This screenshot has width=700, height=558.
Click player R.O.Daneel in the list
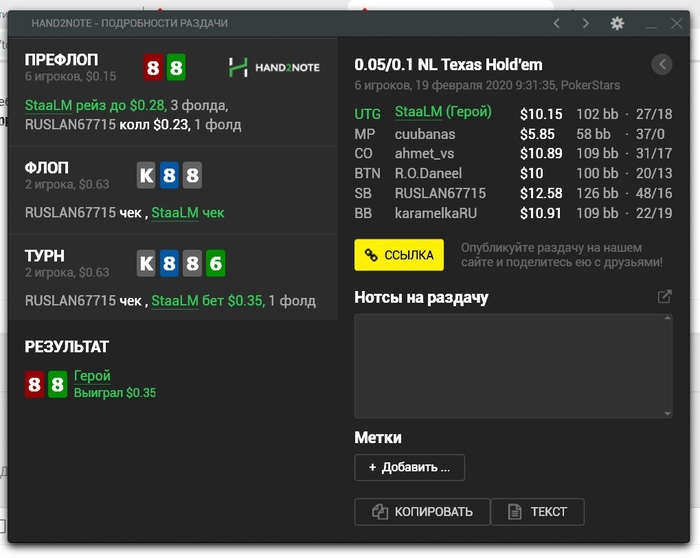[428, 173]
